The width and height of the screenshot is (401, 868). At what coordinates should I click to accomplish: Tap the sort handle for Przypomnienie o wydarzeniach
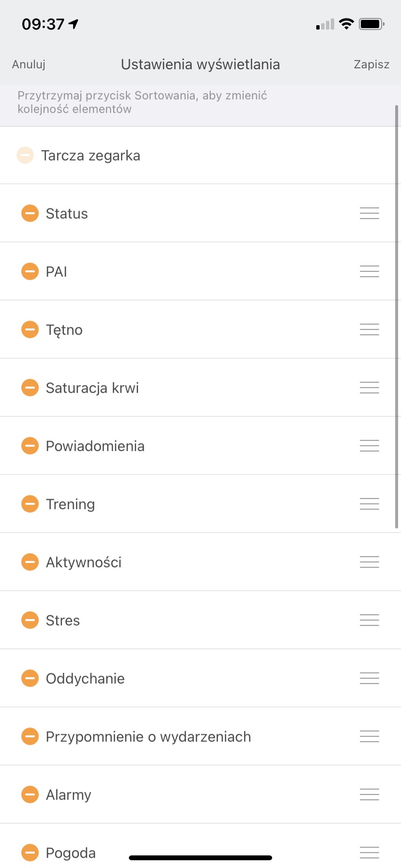click(x=370, y=736)
